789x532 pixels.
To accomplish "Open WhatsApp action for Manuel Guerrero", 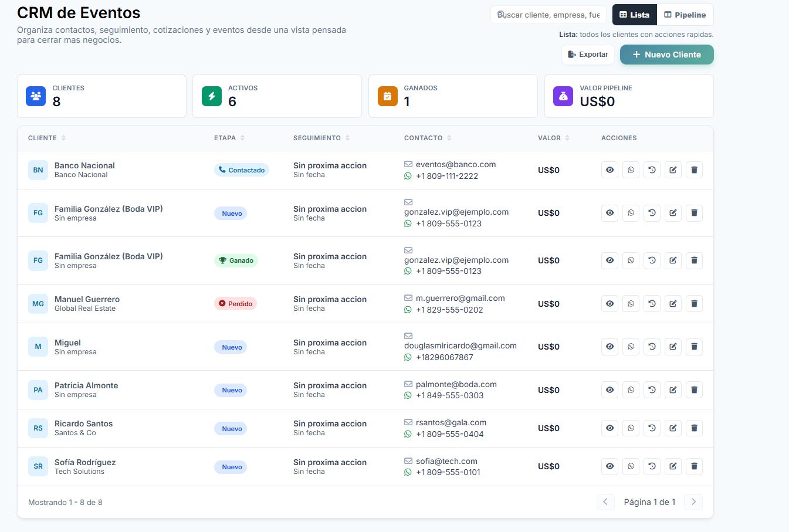I will (x=631, y=304).
